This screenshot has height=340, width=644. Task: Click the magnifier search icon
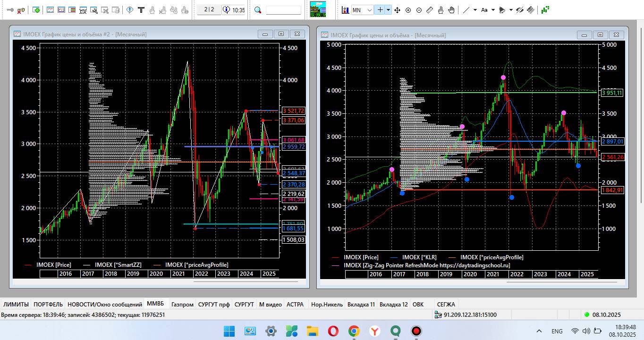pyautogui.click(x=258, y=10)
